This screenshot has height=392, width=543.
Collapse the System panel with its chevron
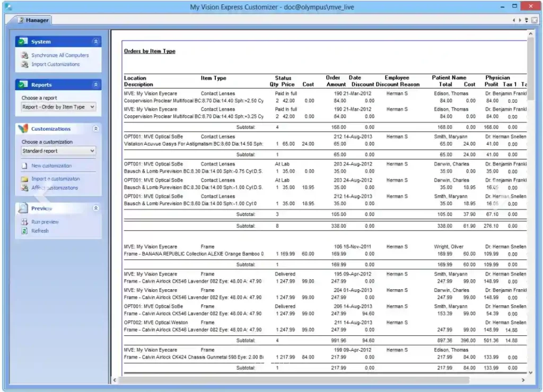coord(95,41)
